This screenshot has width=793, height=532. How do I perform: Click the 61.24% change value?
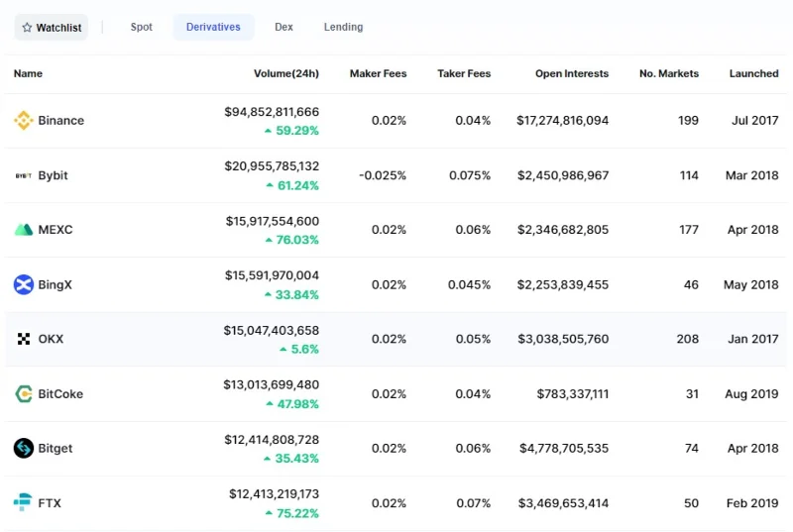(298, 185)
